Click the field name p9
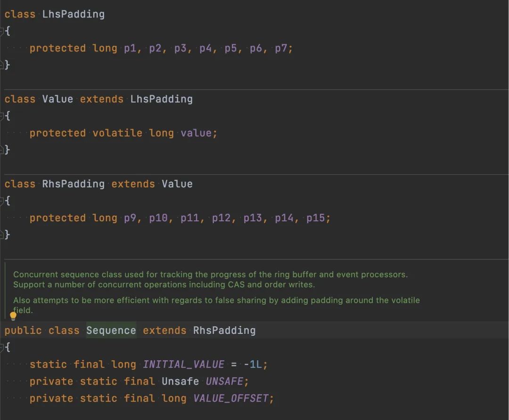The width and height of the screenshot is (509, 420). pyautogui.click(x=130, y=218)
